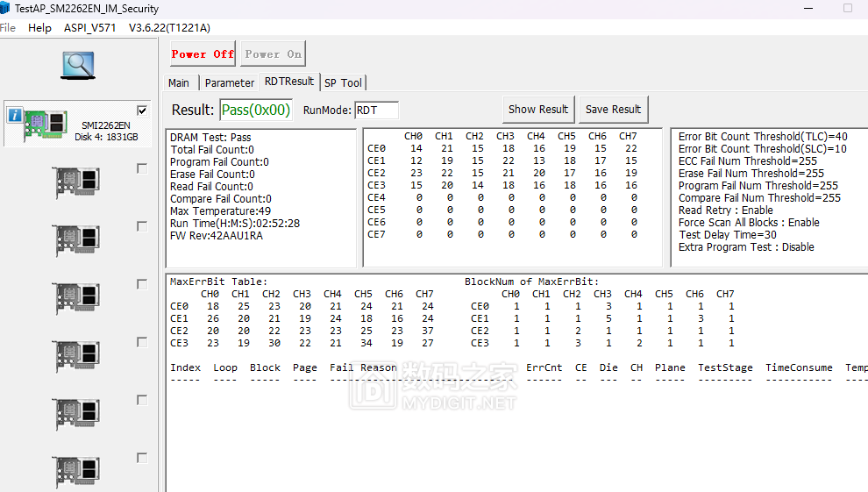Click the TestAP application icon in title bar
868x492 pixels.
[5, 8]
